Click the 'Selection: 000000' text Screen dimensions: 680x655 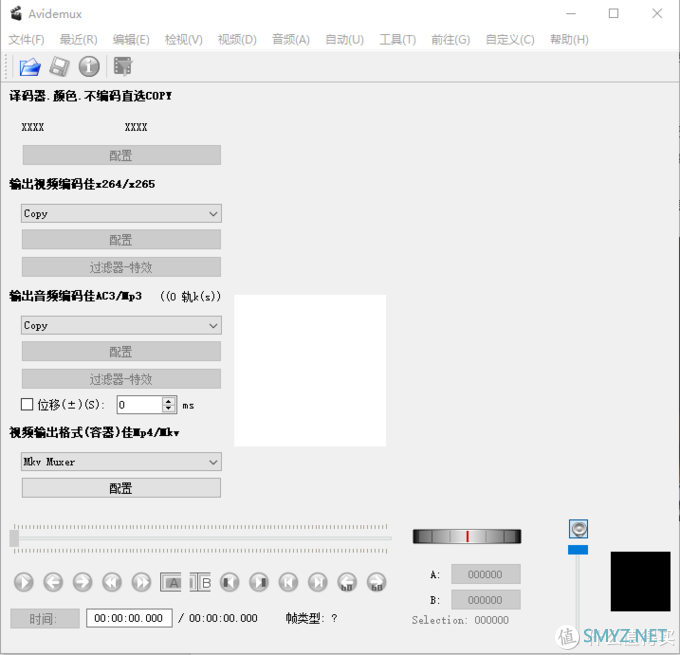[460, 620]
